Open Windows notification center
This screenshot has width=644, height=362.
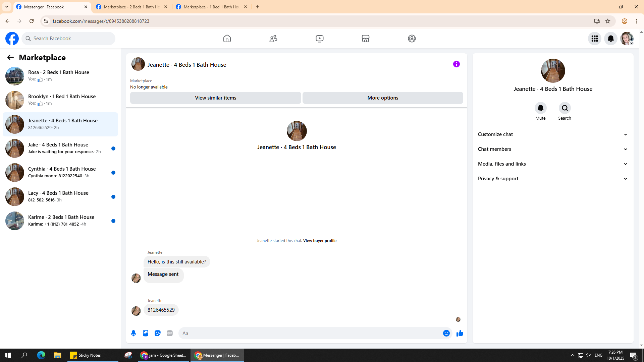[x=633, y=355]
